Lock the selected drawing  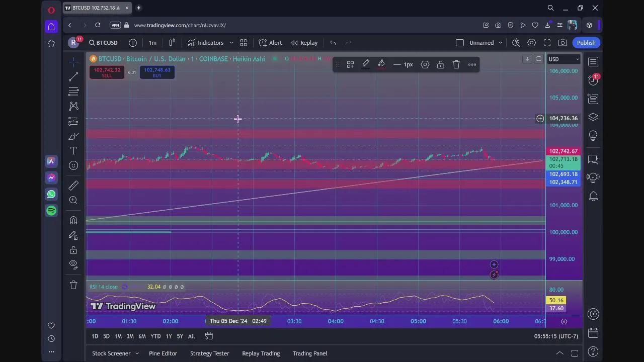[441, 64]
